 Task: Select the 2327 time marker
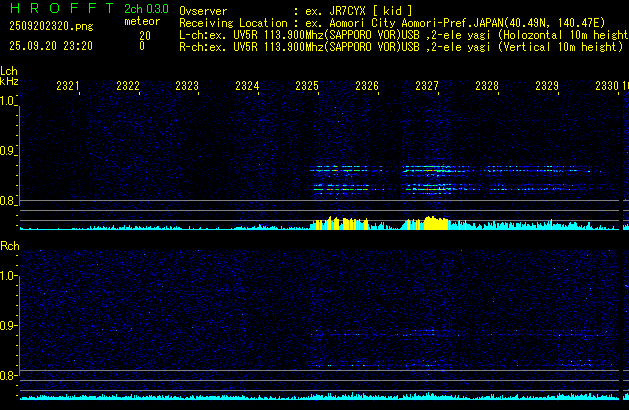click(427, 87)
